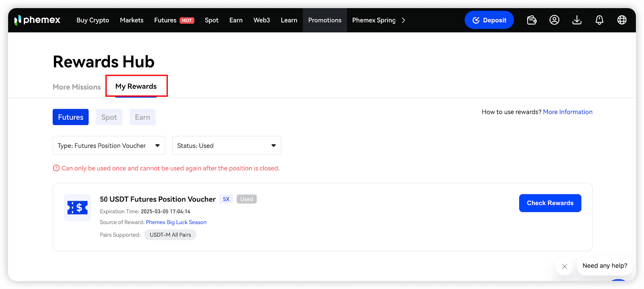Open the Promotions menu

pos(325,20)
